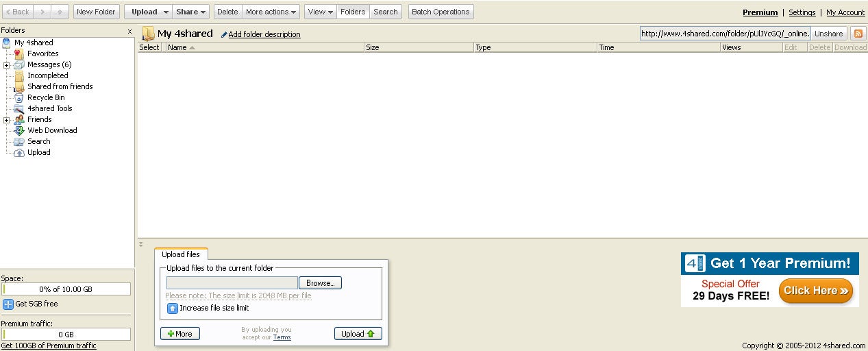Click the large My 4shared folder icon
Image resolution: width=868 pixels, height=351 pixels.
[x=148, y=34]
